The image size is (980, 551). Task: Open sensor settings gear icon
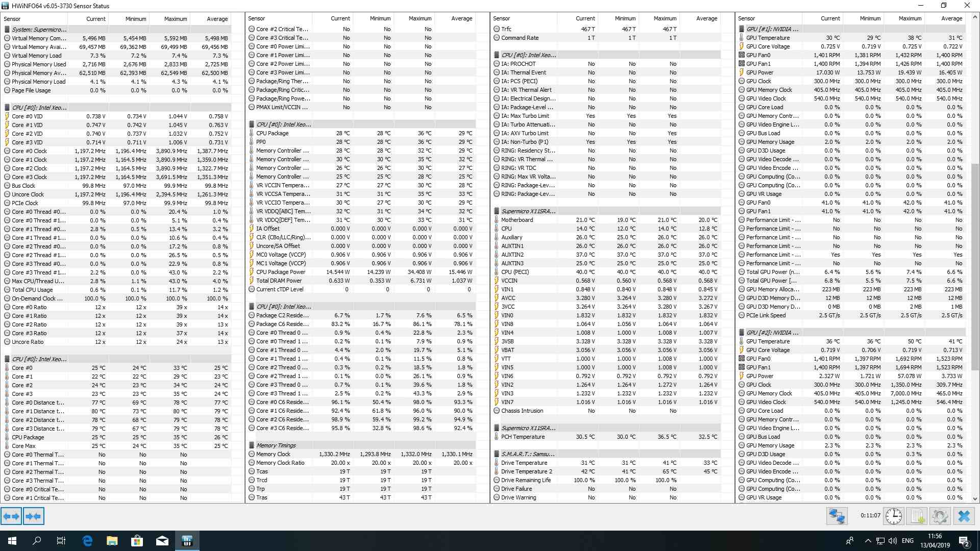pos(940,516)
